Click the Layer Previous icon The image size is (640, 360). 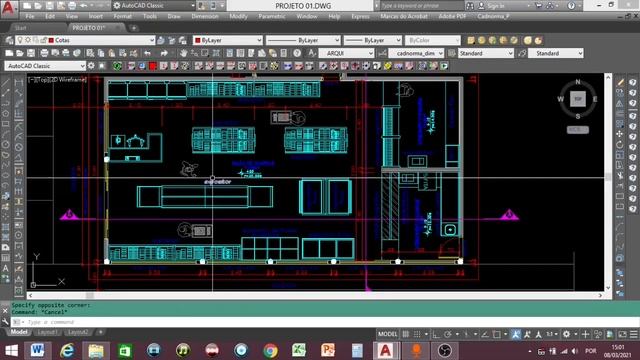[x=172, y=40]
